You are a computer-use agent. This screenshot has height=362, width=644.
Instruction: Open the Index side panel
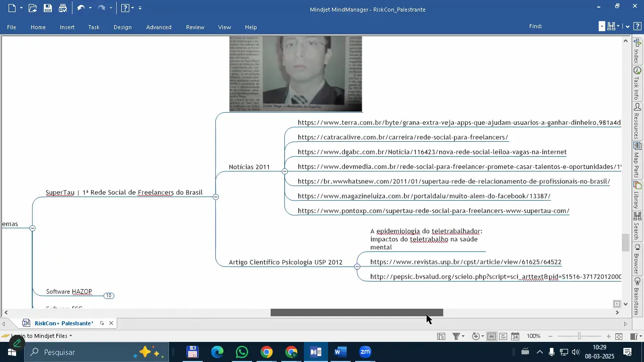(637, 51)
